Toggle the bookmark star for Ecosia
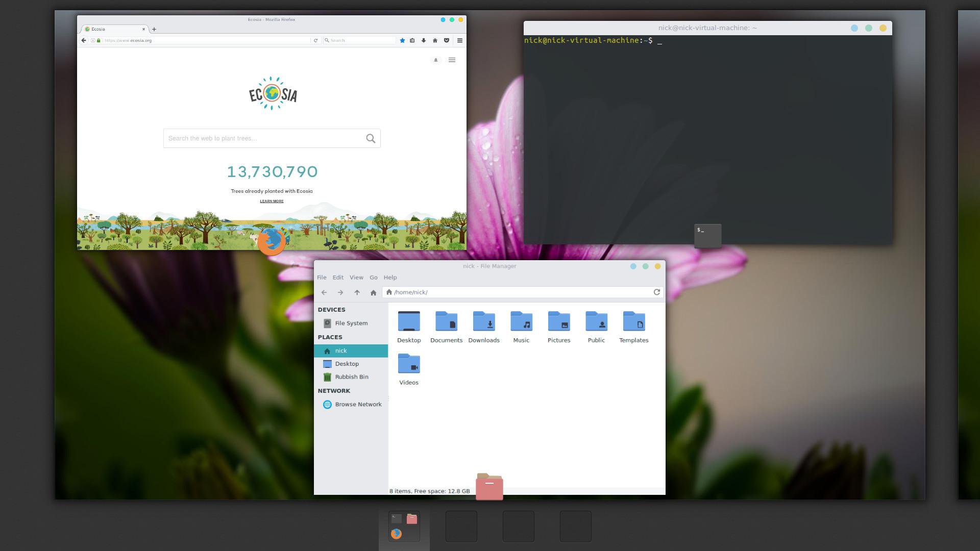The width and height of the screenshot is (980, 551). [x=403, y=40]
